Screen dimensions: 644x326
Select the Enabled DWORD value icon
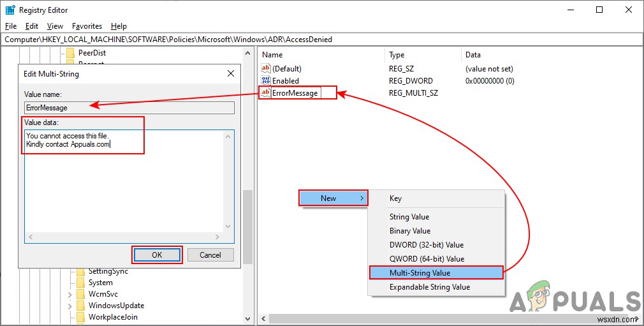[266, 80]
